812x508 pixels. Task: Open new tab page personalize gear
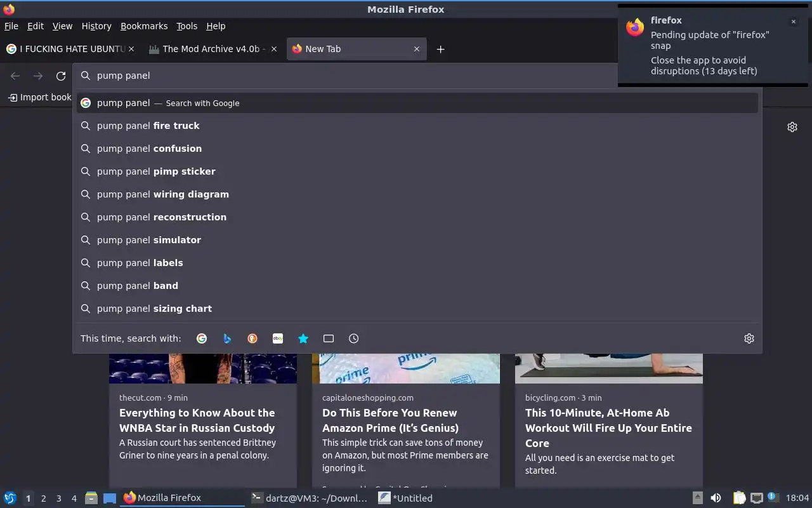pyautogui.click(x=792, y=127)
